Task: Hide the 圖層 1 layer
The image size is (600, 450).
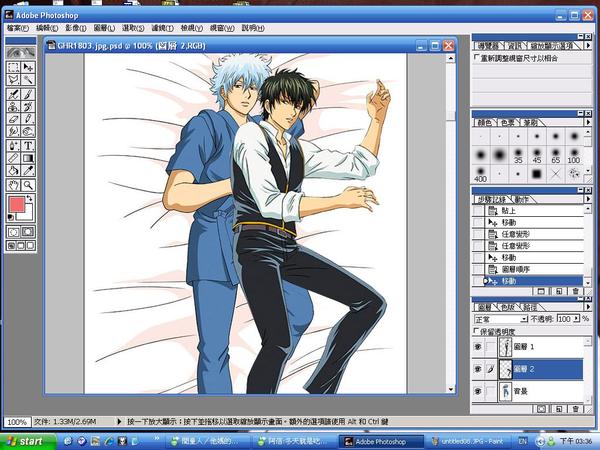Action: tap(478, 347)
